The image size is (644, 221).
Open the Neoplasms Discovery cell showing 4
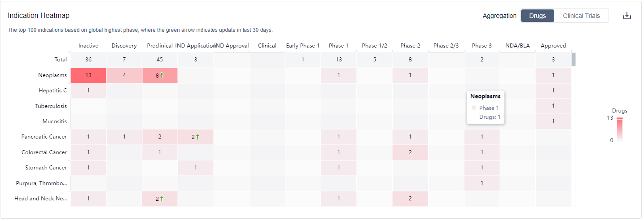pyautogui.click(x=124, y=75)
